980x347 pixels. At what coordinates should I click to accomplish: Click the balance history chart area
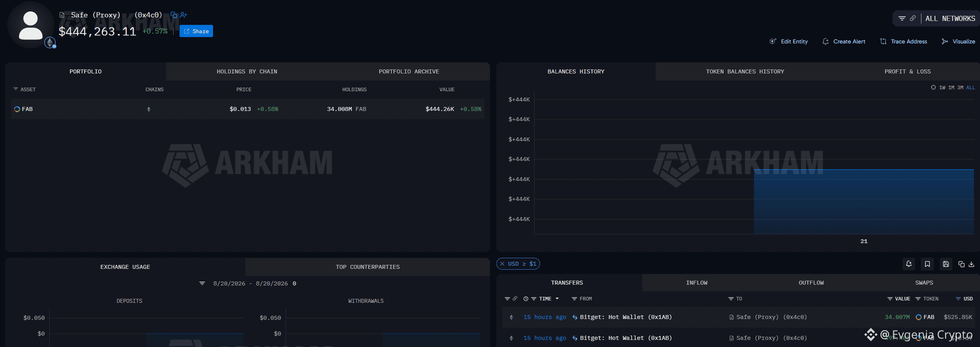(x=754, y=163)
